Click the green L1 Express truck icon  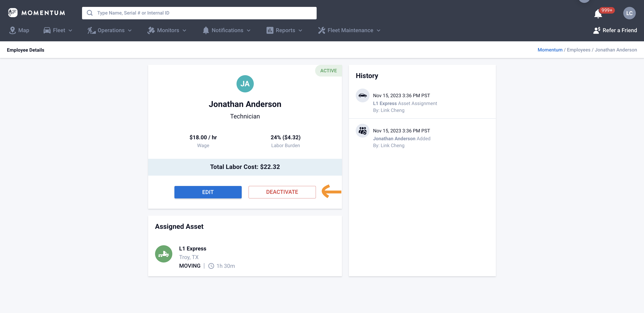[164, 253]
